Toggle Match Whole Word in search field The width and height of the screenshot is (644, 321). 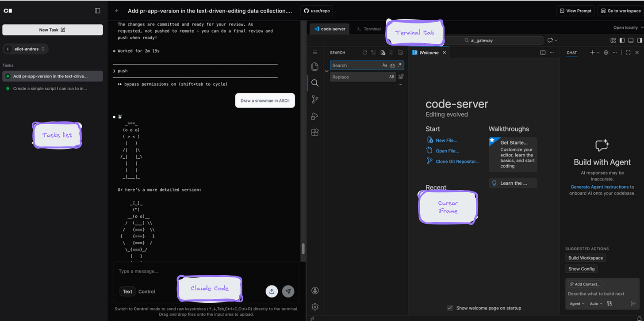pos(392,65)
